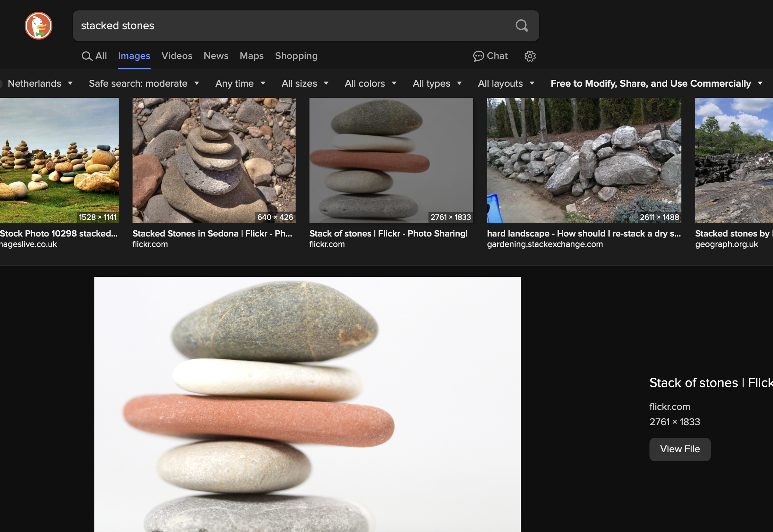Click the DuckDuckGo logo

[39, 26]
